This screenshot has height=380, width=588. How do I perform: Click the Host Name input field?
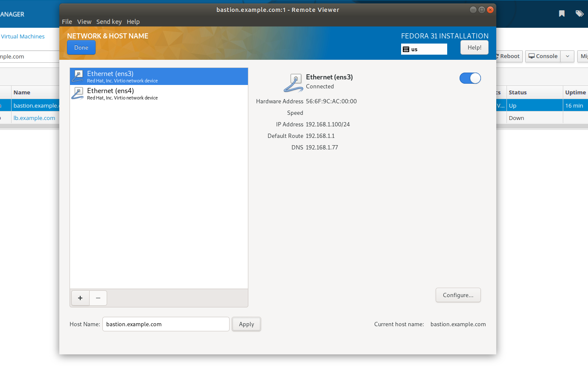[166, 324]
